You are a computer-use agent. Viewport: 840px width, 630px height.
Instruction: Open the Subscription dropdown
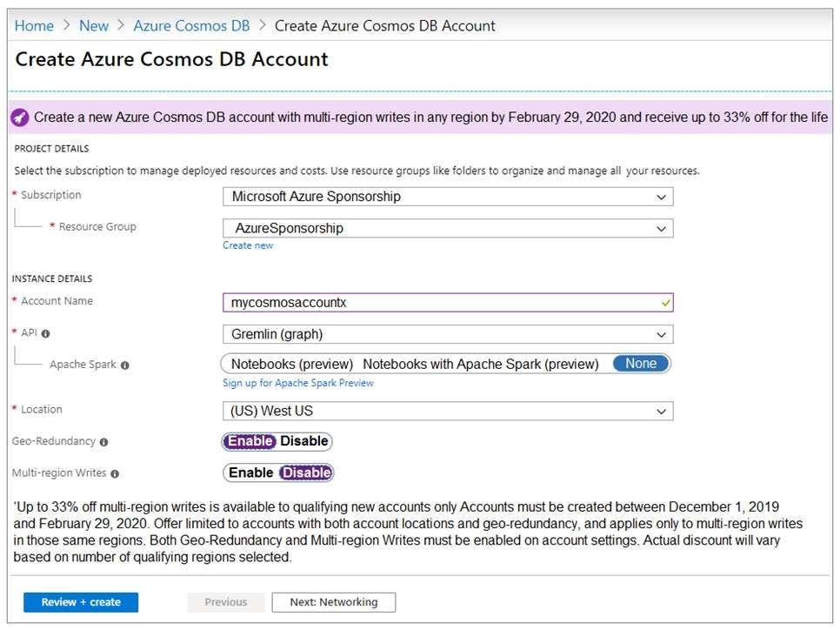448,197
